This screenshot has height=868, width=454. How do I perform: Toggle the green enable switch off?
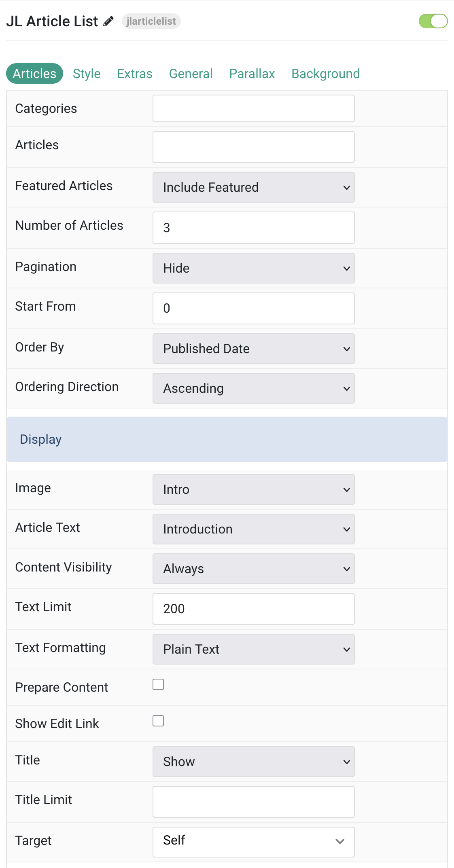pos(433,21)
